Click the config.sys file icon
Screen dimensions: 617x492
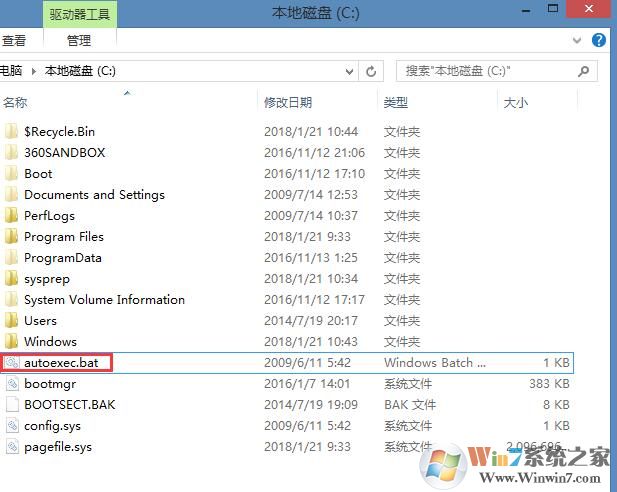click(12, 426)
